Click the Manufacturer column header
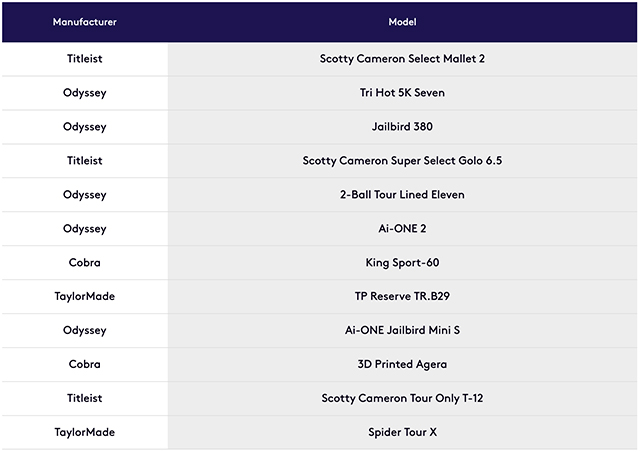 [84, 22]
